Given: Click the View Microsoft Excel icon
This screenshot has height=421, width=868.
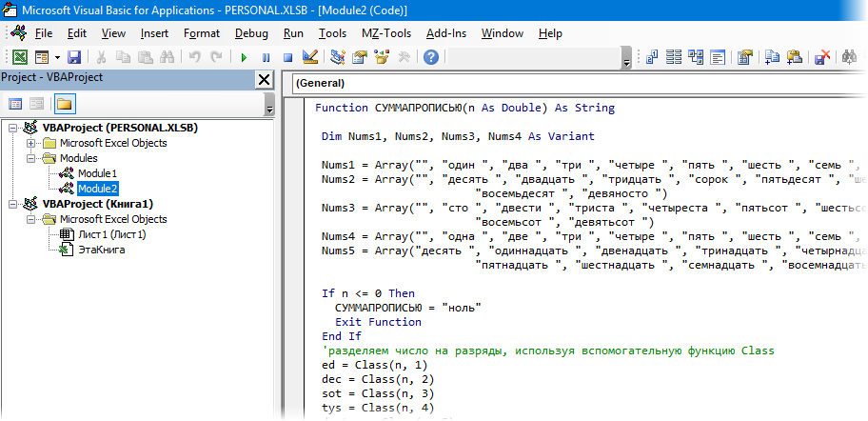Looking at the screenshot, I should coord(20,57).
